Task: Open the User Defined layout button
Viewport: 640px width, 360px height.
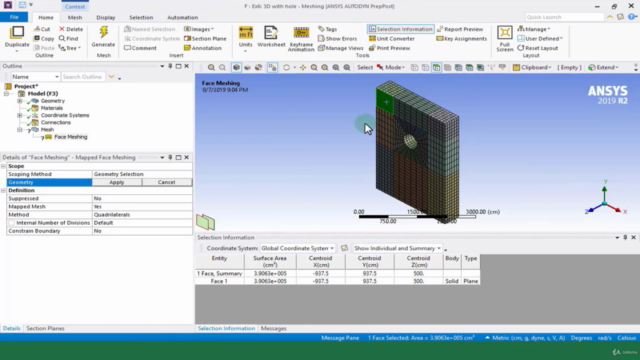Action: click(x=540, y=38)
